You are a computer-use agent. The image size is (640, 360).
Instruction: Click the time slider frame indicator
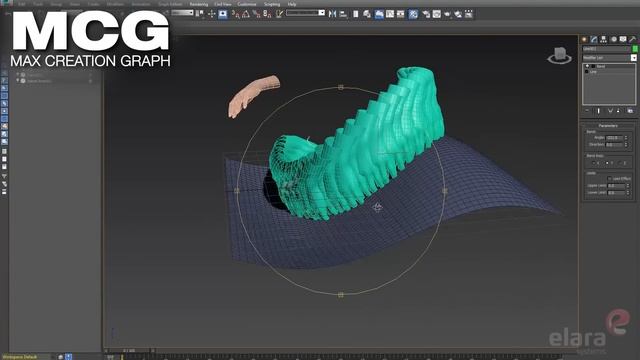tap(129, 350)
